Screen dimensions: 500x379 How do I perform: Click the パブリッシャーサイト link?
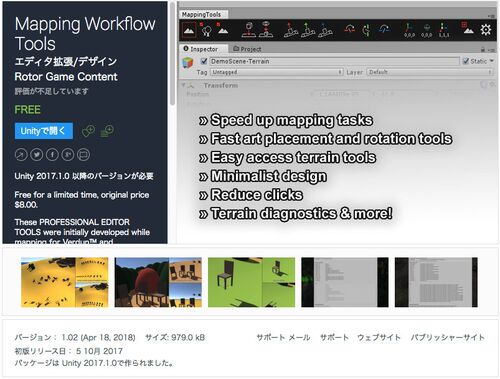click(448, 337)
